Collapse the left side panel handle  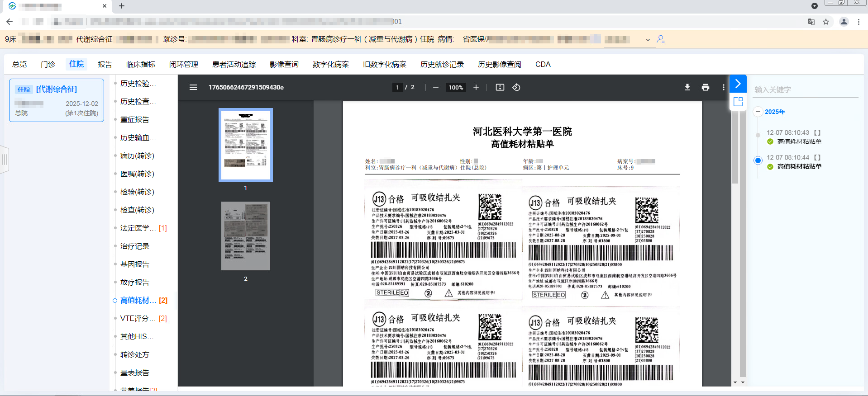pyautogui.click(x=5, y=159)
